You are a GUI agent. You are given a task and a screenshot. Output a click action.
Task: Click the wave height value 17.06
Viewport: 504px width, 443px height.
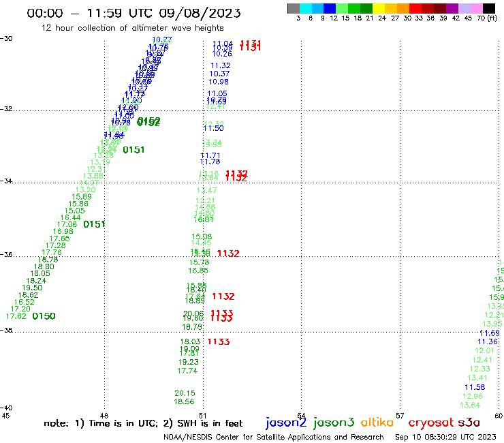click(67, 224)
